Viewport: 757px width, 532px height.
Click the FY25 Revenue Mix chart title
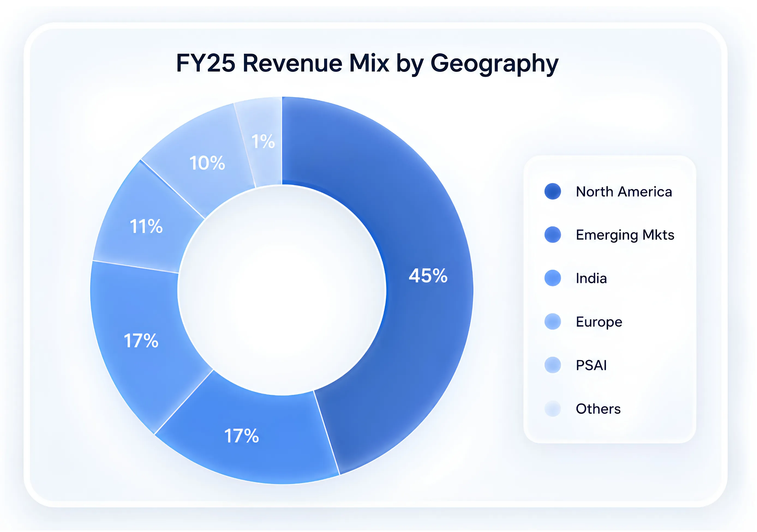coord(367,63)
